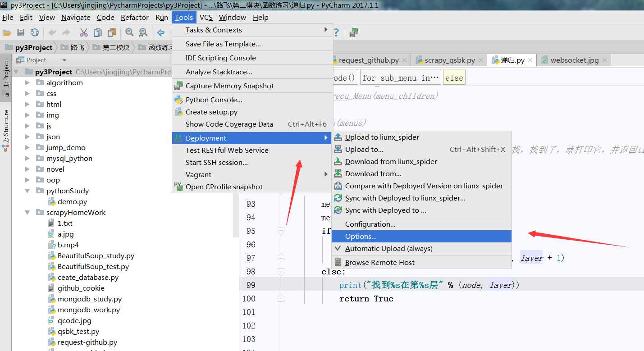Click the Python Console icon in Tools menu
Screen dimensions: 644x351
coord(178,100)
